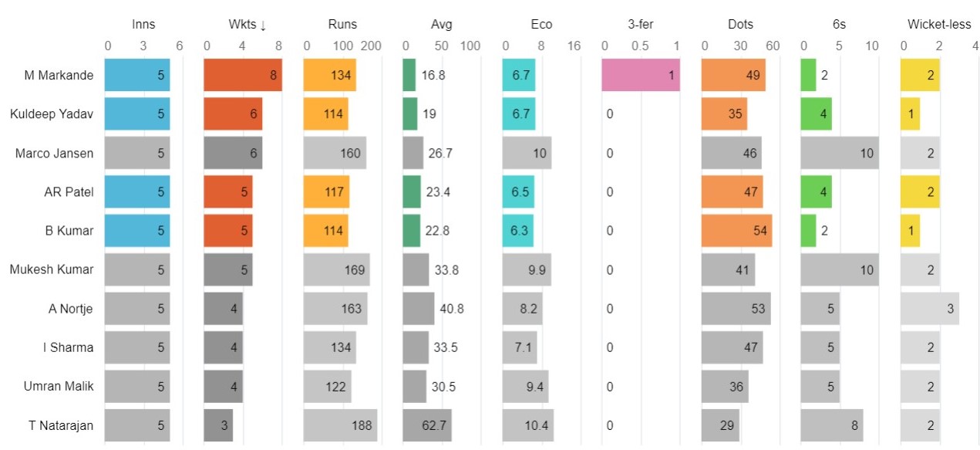Viewport: 980px width, 450px height.
Task: Sort table by the Inns column header
Action: [143, 25]
